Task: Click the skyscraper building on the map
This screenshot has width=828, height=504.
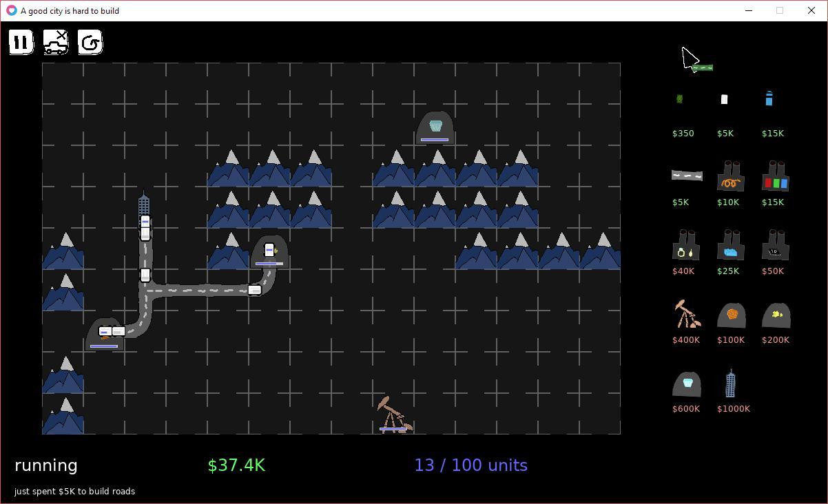Action: tap(144, 207)
